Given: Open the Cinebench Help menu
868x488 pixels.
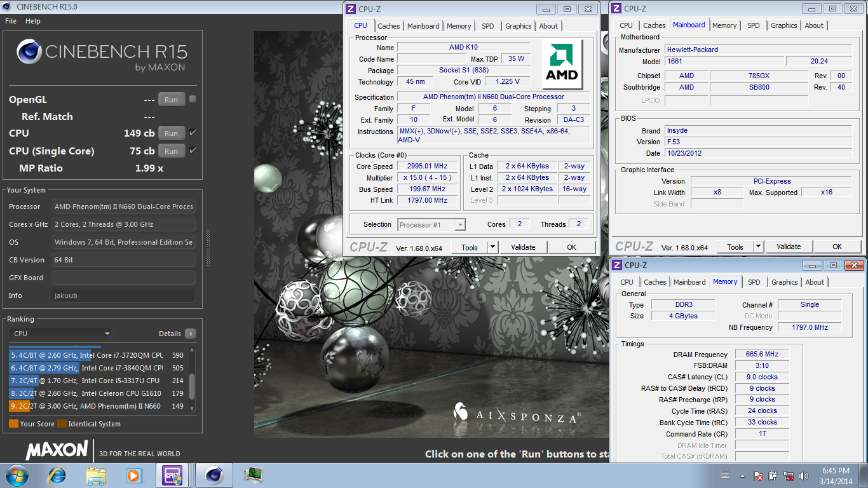Looking at the screenshot, I should 33,21.
